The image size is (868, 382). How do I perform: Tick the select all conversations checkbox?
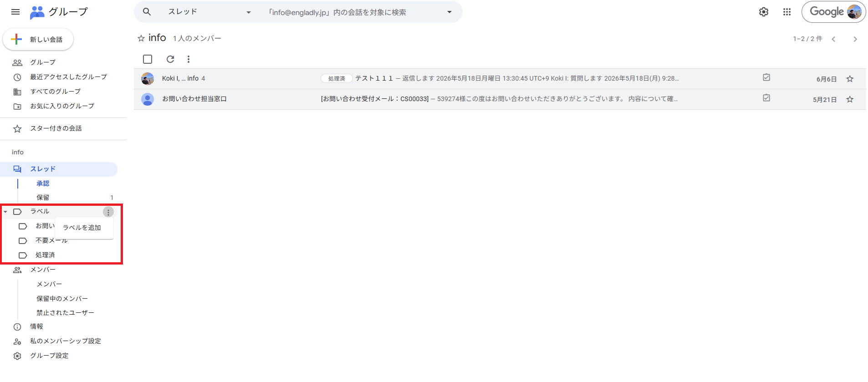(148, 59)
